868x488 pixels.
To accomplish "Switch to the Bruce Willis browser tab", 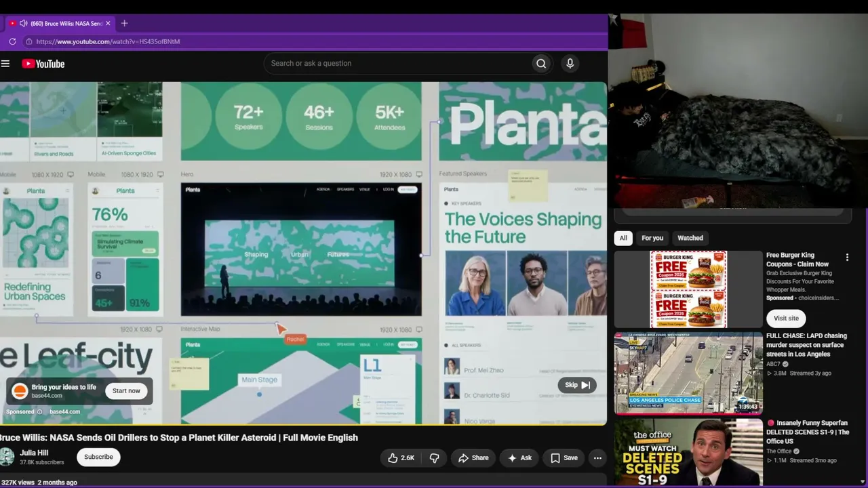I will [x=61, y=23].
